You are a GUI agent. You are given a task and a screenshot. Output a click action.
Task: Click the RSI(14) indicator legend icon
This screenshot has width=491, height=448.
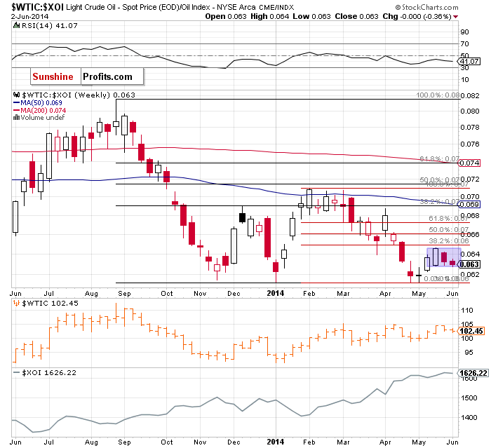click(x=16, y=25)
